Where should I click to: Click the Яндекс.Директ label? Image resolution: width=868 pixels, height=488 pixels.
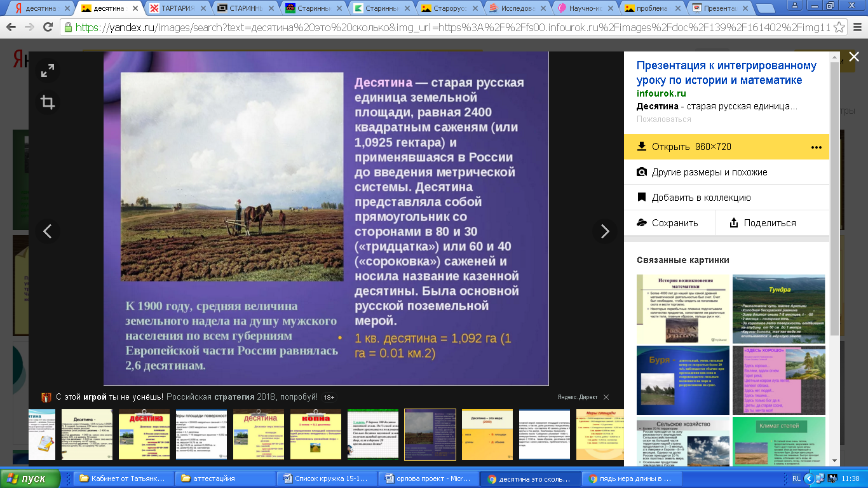[x=578, y=397]
